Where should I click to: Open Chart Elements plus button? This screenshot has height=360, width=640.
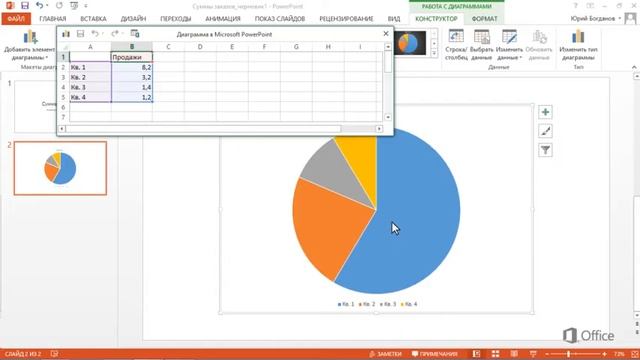click(545, 112)
